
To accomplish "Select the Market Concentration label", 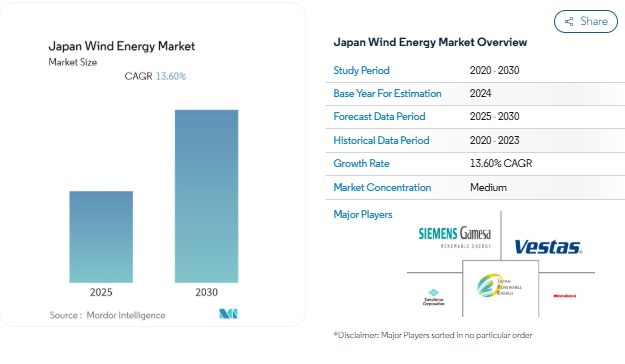I will (x=382, y=187).
